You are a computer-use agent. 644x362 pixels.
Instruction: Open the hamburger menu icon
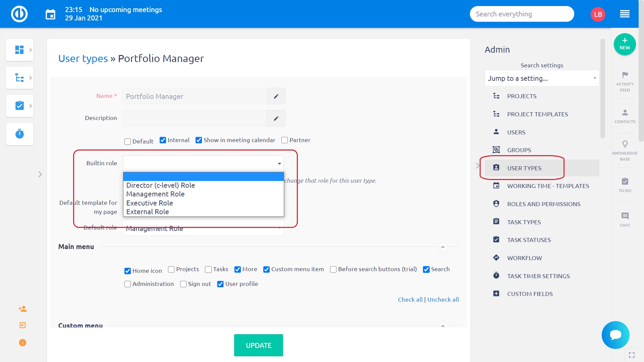tap(625, 14)
